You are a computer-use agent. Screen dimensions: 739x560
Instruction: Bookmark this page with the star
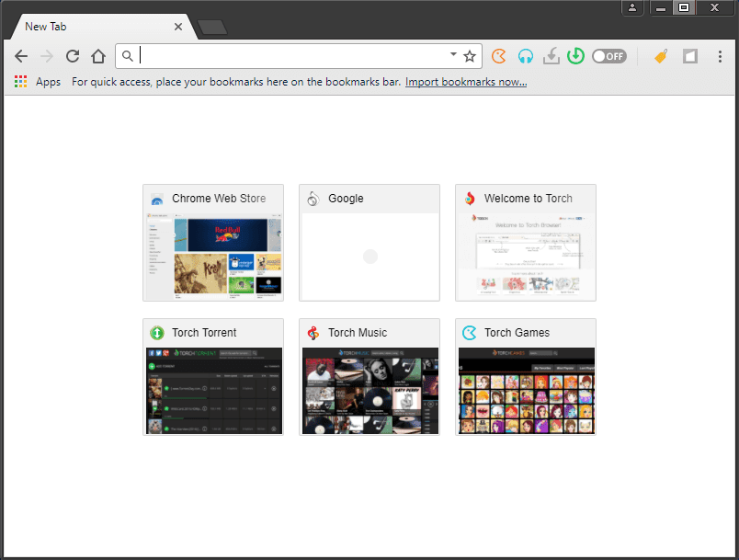(470, 57)
